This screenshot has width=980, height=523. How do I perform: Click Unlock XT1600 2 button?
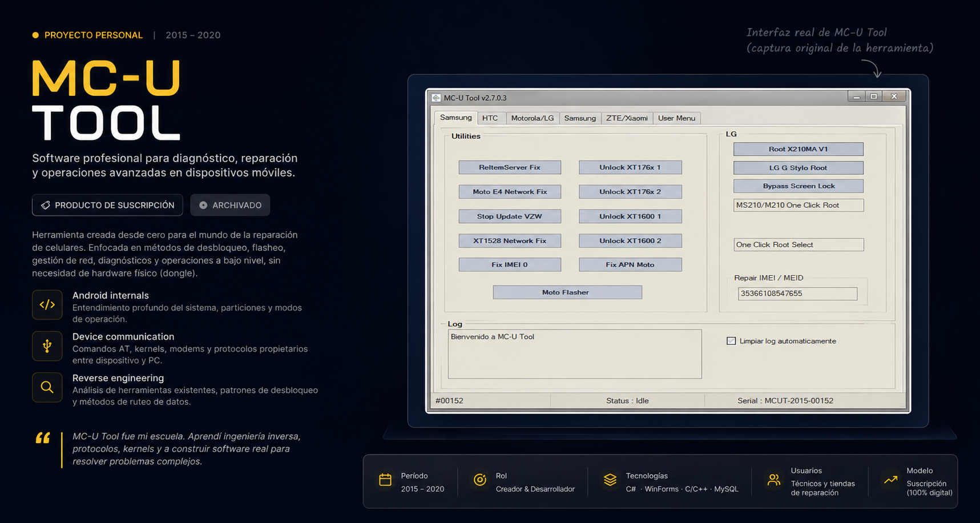(x=630, y=241)
